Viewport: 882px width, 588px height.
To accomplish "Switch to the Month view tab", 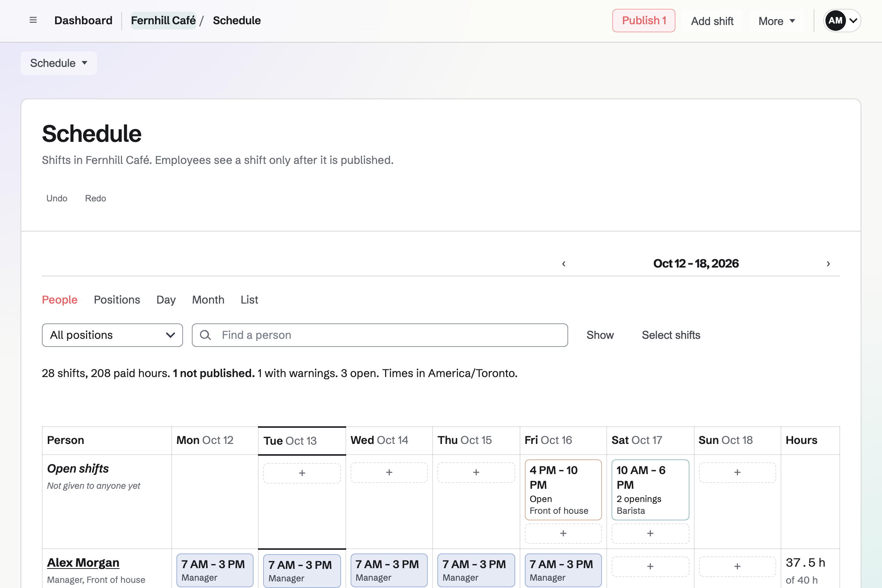I will click(x=208, y=300).
